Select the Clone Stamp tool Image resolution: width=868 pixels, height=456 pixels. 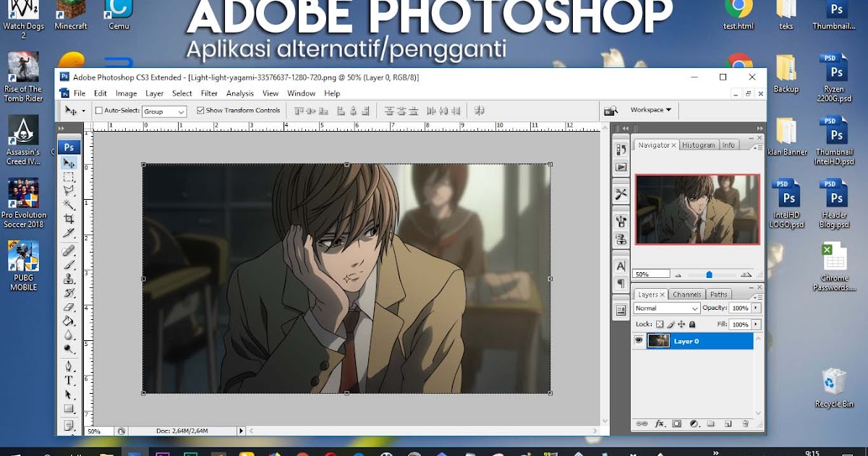(x=69, y=279)
